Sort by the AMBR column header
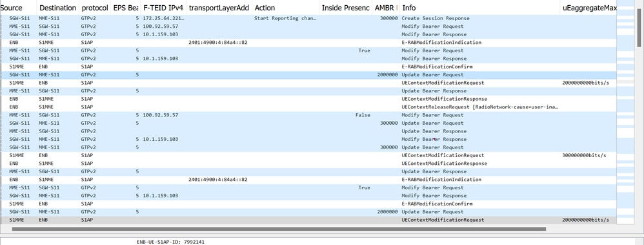The width and height of the screenshot is (644, 245). click(x=386, y=8)
